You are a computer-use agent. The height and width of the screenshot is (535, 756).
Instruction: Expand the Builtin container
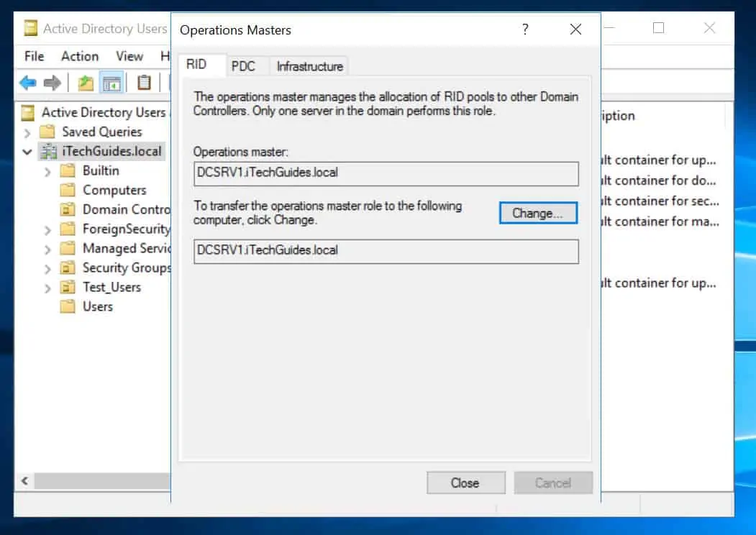(47, 172)
